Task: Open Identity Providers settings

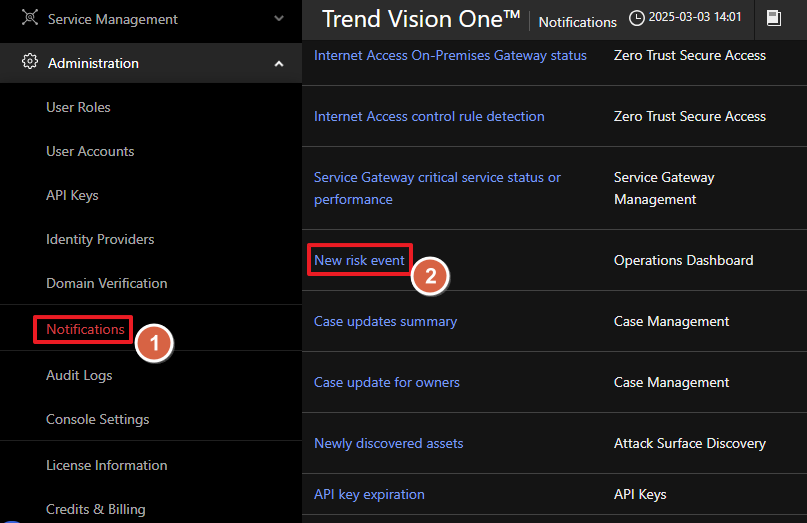Action: [100, 239]
